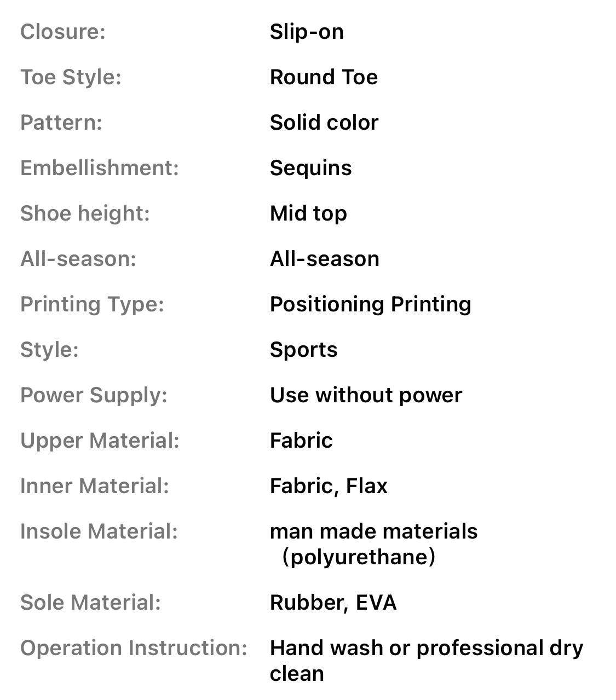Tap the "Use without power" text
Screen dimensions: 616x700
point(366,395)
